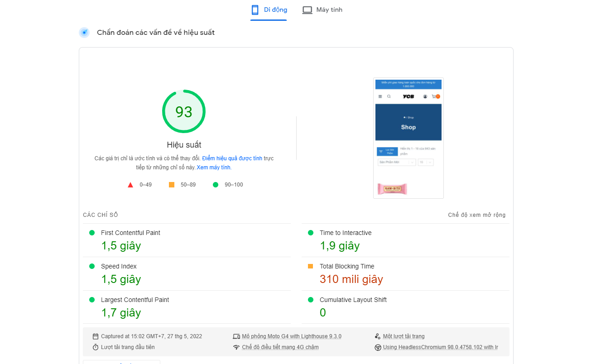This screenshot has width=591, height=364.
Task: Click the Chẩn đoán các vấn đề về hiệu suất heading
Action: (156, 33)
